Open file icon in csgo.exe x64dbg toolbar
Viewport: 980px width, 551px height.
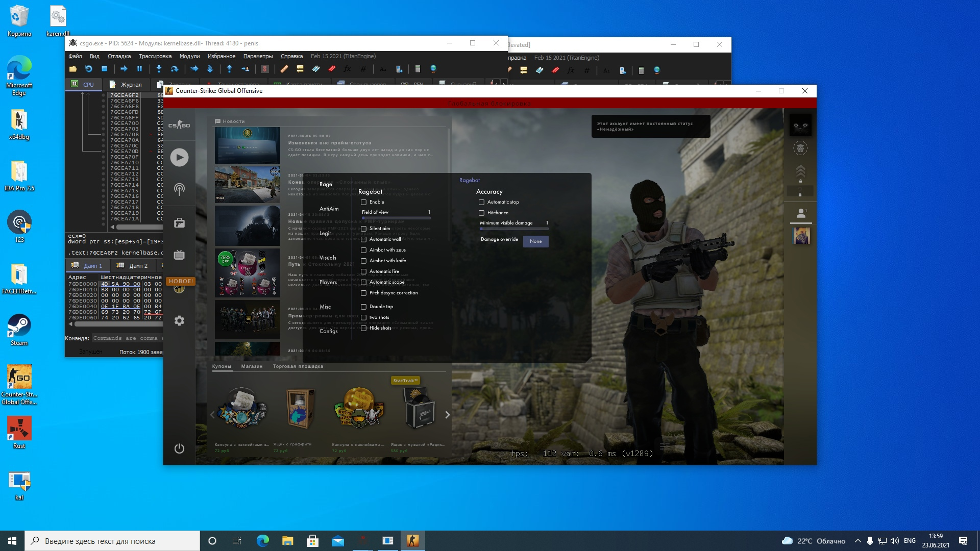click(73, 69)
